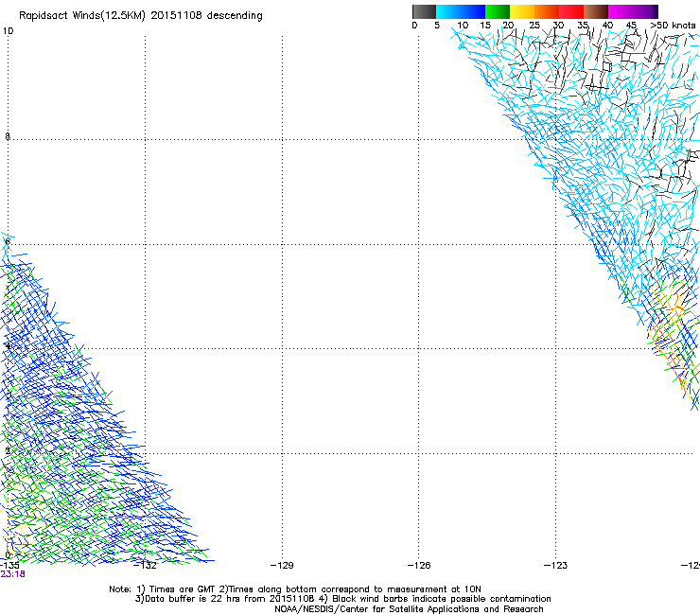Click the brown 35-40 knots color segment
This screenshot has height=615, width=700.
(596, 11)
